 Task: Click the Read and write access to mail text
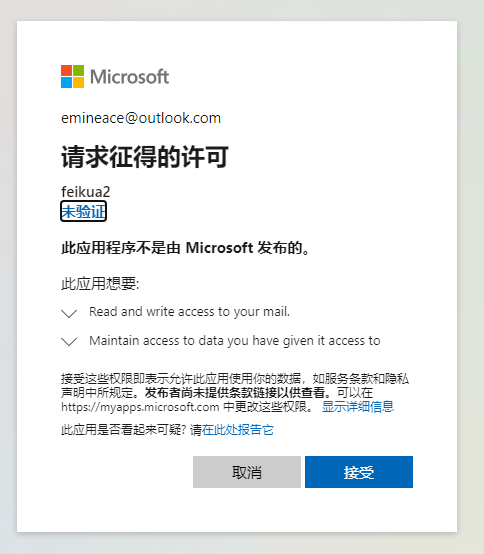tap(189, 312)
